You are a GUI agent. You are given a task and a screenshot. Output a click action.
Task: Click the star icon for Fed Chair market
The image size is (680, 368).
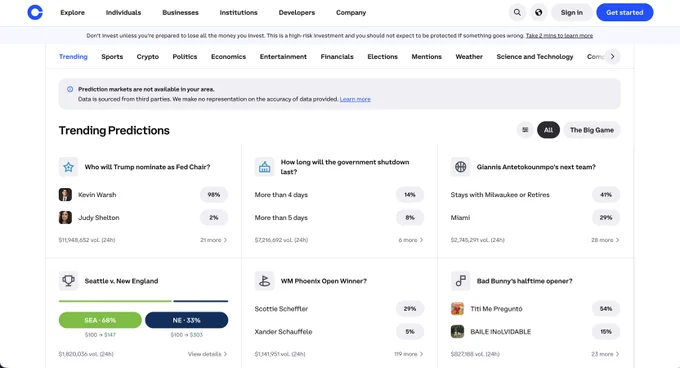pyautogui.click(x=68, y=167)
